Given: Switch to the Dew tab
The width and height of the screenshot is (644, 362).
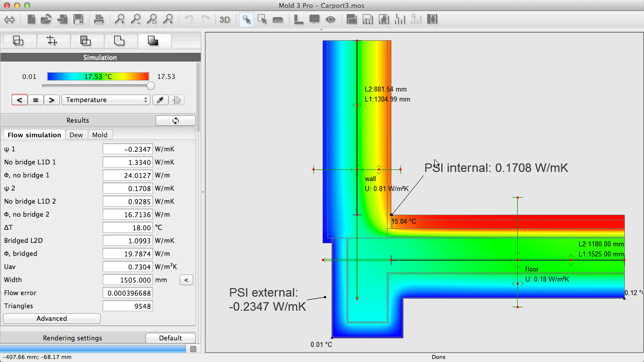Looking at the screenshot, I should [x=76, y=134].
